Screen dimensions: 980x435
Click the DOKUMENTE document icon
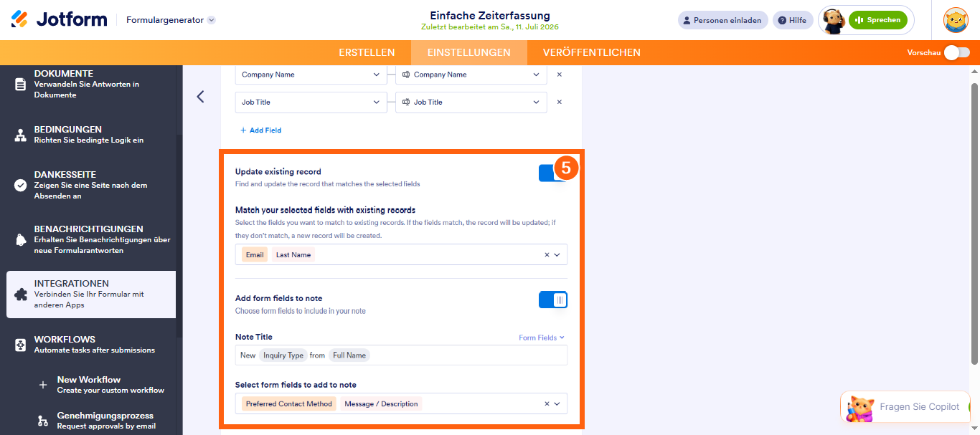pyautogui.click(x=20, y=84)
